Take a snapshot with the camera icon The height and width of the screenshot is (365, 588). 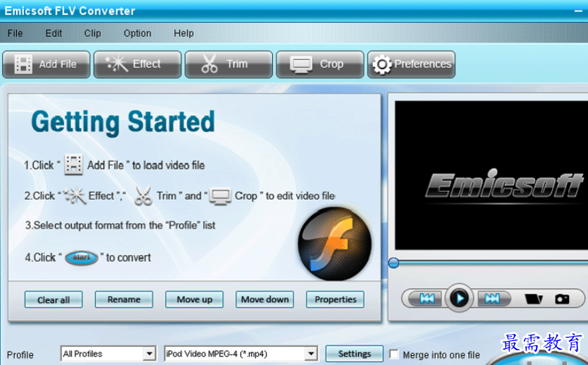562,299
